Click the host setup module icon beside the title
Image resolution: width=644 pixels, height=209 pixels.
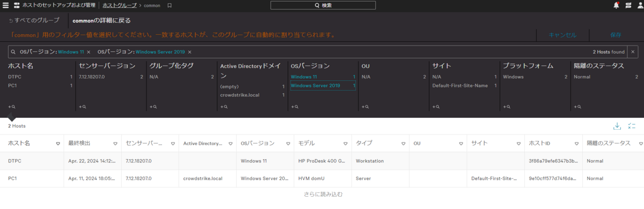(17, 5)
